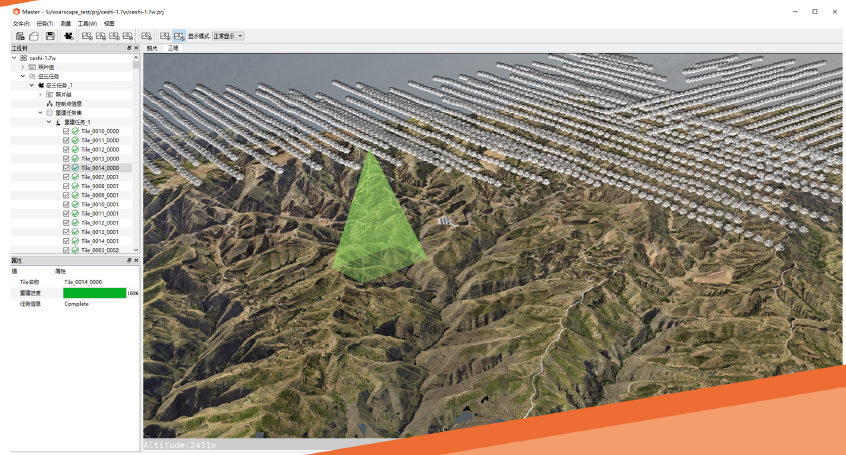Open the 显示模式 display mode dropdown
The image size is (846, 455).
click(228, 36)
